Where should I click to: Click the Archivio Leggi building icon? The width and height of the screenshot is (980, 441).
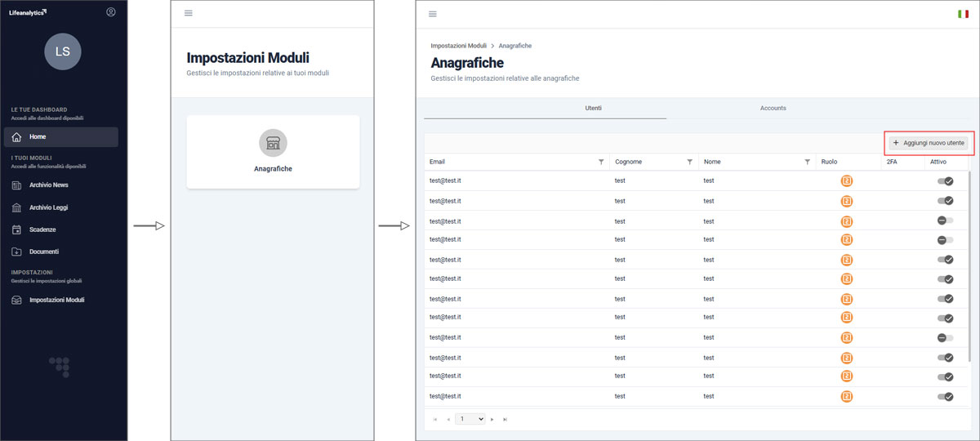click(x=16, y=207)
